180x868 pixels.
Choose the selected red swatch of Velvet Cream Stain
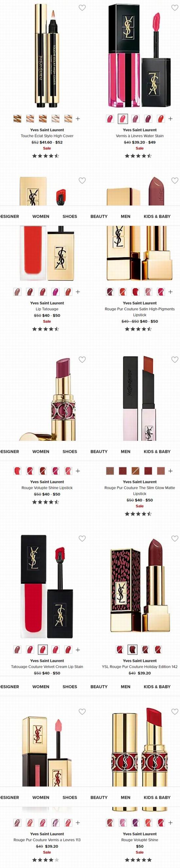(43, 649)
